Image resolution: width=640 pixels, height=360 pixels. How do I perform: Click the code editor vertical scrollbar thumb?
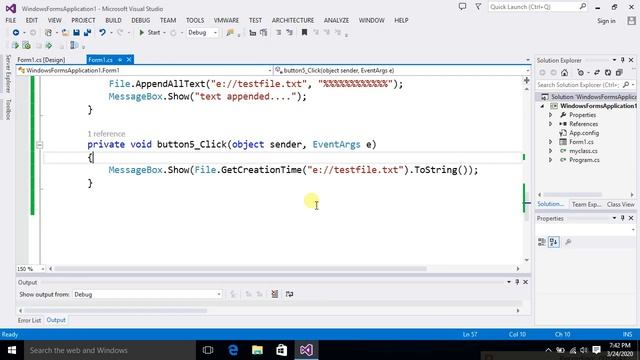(527, 206)
